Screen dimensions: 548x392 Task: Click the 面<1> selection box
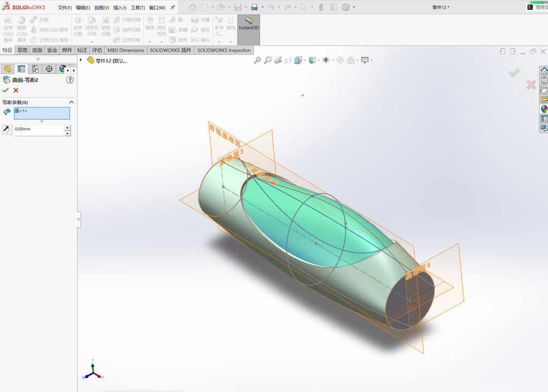(42, 113)
